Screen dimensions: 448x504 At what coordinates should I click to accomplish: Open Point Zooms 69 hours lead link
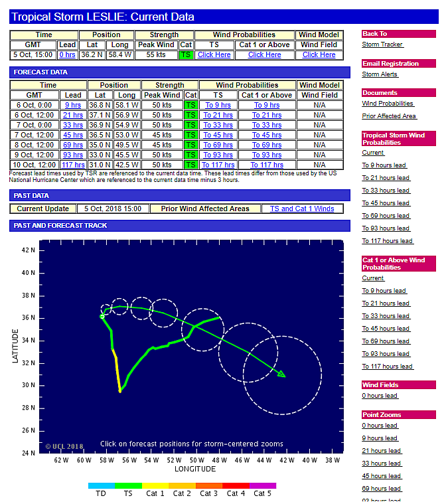click(x=382, y=489)
